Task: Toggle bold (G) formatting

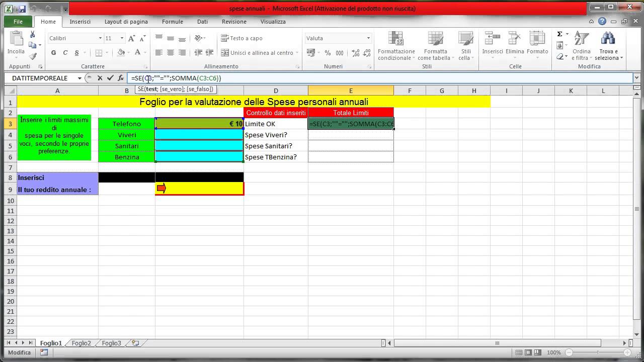Action: click(54, 53)
